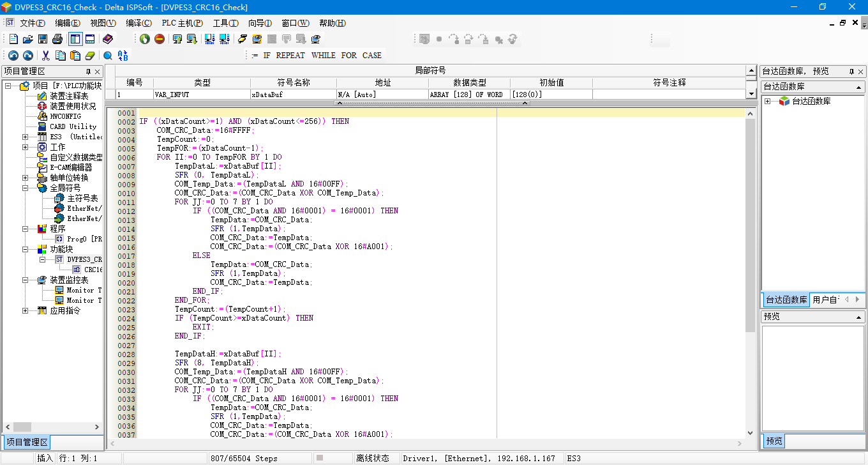Toggle auto-hide pin on 项目管理区 panel
This screenshot has height=465, width=868.
pyautogui.click(x=88, y=72)
